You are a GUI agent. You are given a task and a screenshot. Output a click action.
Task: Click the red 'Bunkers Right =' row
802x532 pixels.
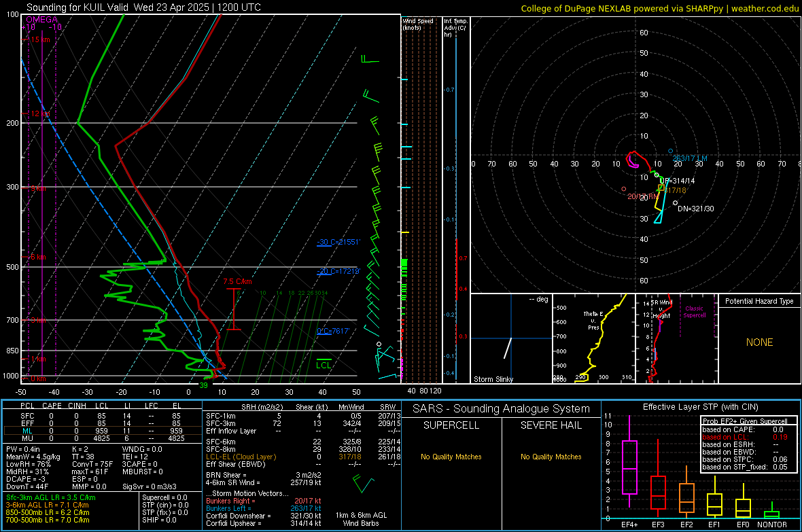point(264,501)
